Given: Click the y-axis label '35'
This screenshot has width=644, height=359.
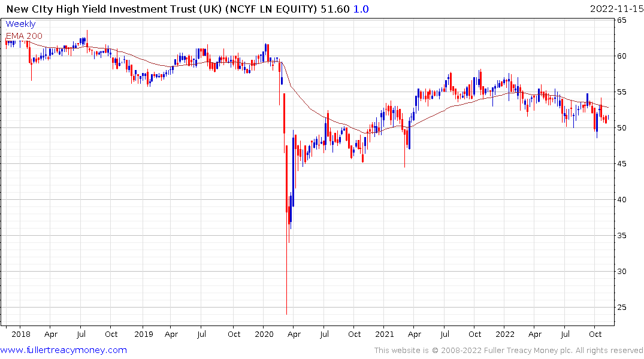Looking at the screenshot, I should (x=622, y=236).
